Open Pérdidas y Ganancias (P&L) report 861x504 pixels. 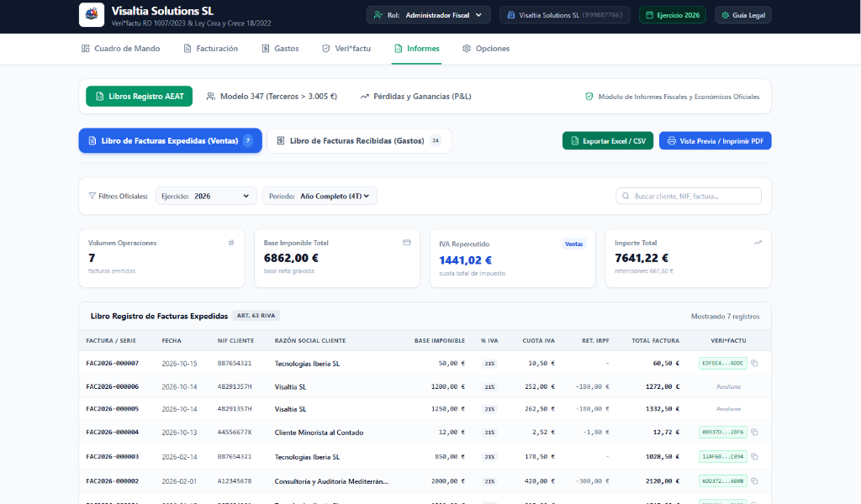click(x=415, y=96)
